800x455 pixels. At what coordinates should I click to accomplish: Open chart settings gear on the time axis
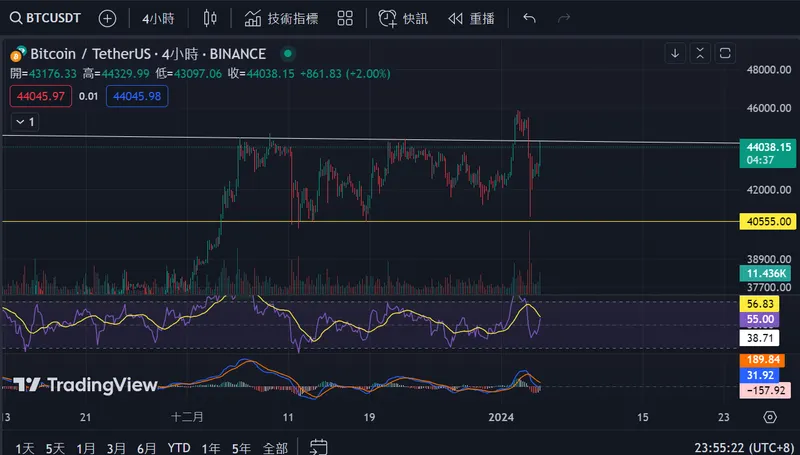point(769,417)
